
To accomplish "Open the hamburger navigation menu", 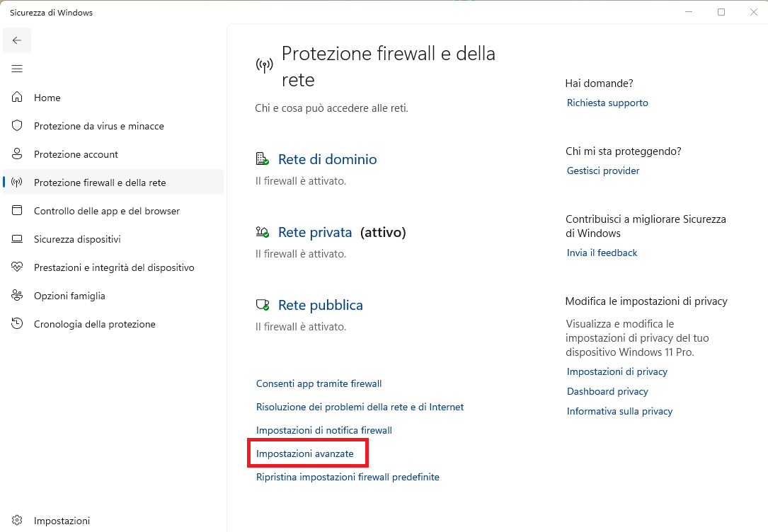I will (x=17, y=69).
